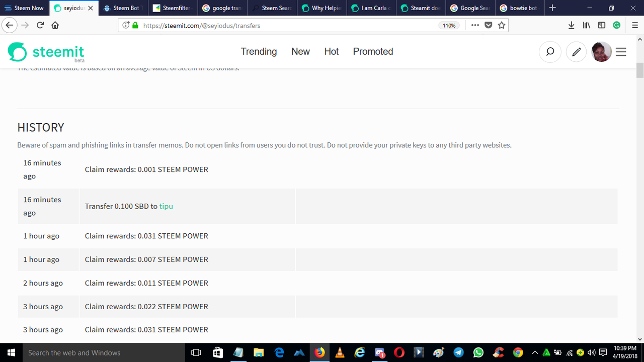
Task: Open the Firefox downloads panel
Action: click(x=572, y=25)
